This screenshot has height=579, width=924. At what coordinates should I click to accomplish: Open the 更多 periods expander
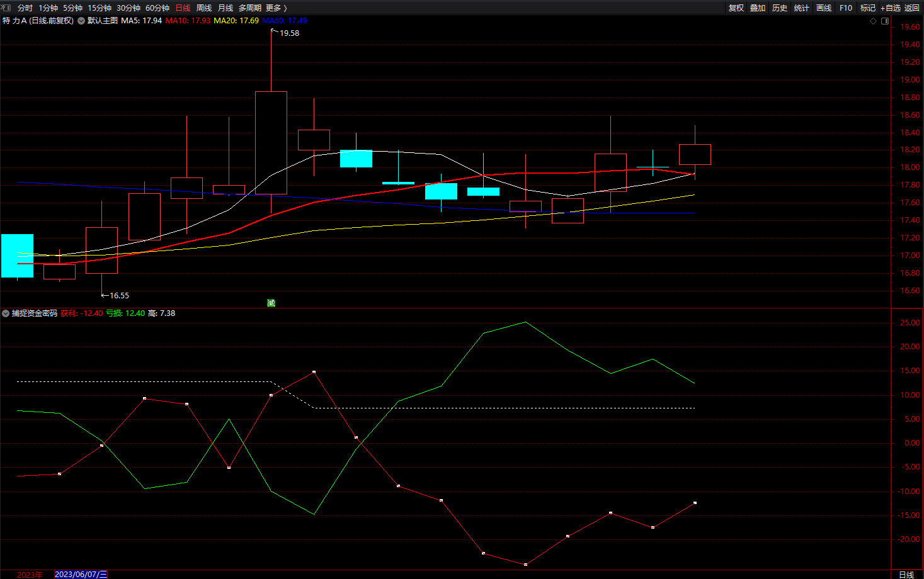pos(276,8)
